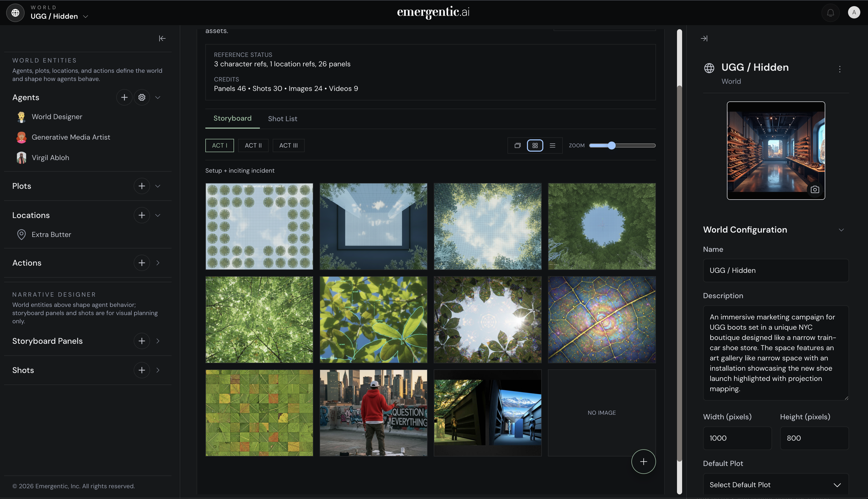The width and height of the screenshot is (868, 499).
Task: Click round add panel button
Action: click(643, 462)
